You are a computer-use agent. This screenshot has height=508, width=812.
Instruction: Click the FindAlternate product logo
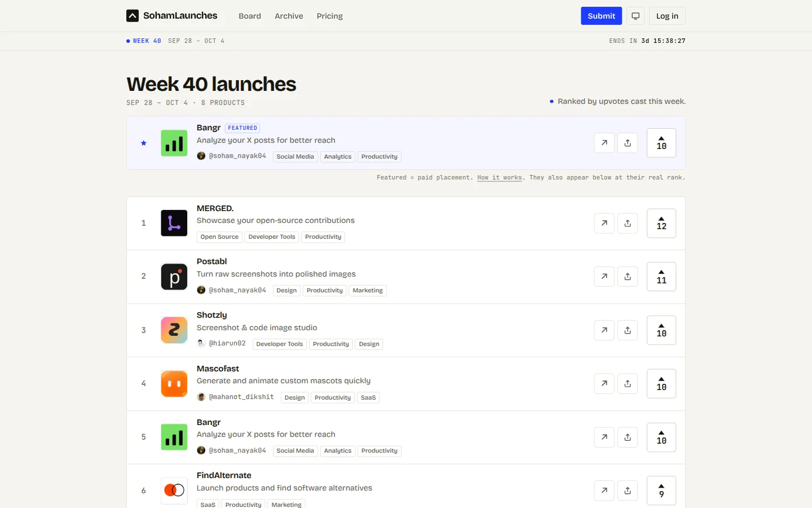pos(174,491)
